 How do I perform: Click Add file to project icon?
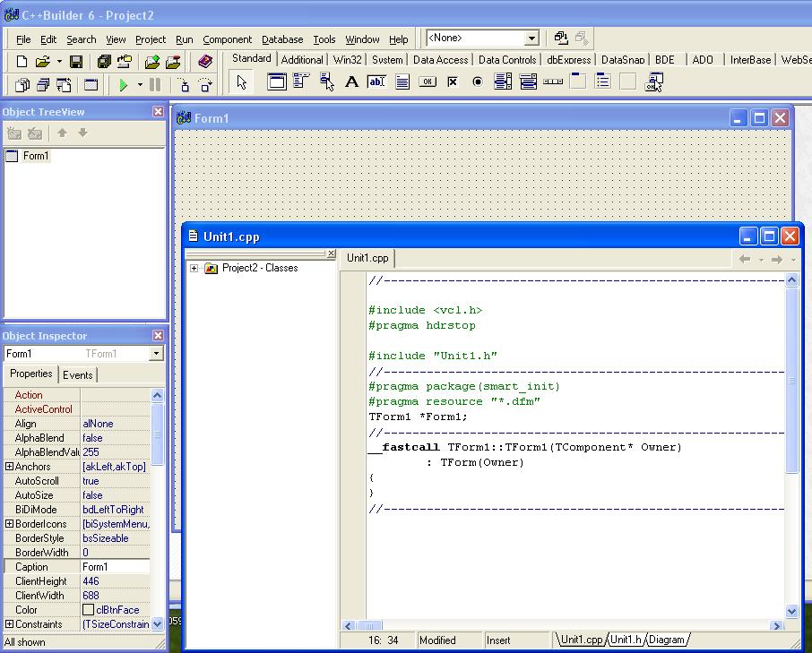pyautogui.click(x=152, y=62)
